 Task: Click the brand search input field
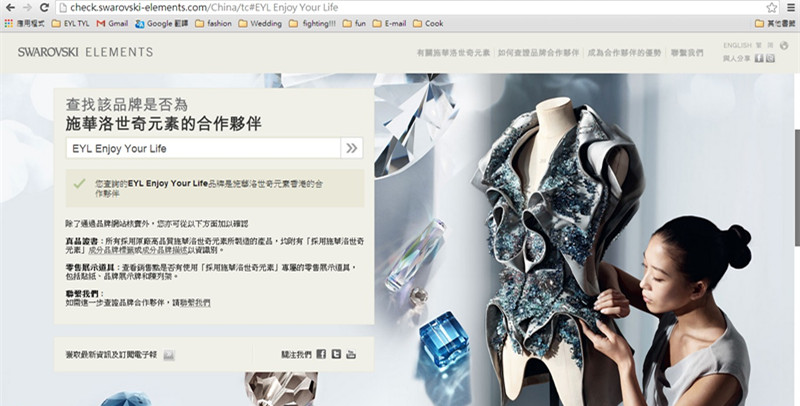pos(203,148)
